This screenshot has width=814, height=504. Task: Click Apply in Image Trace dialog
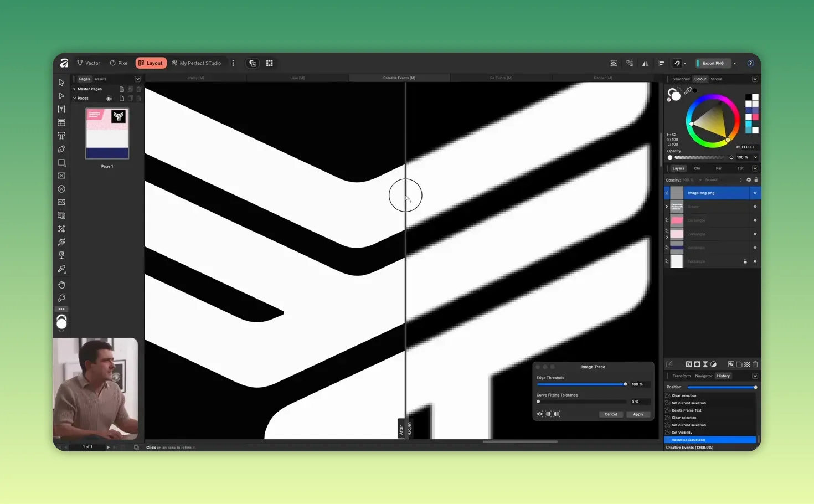click(638, 414)
